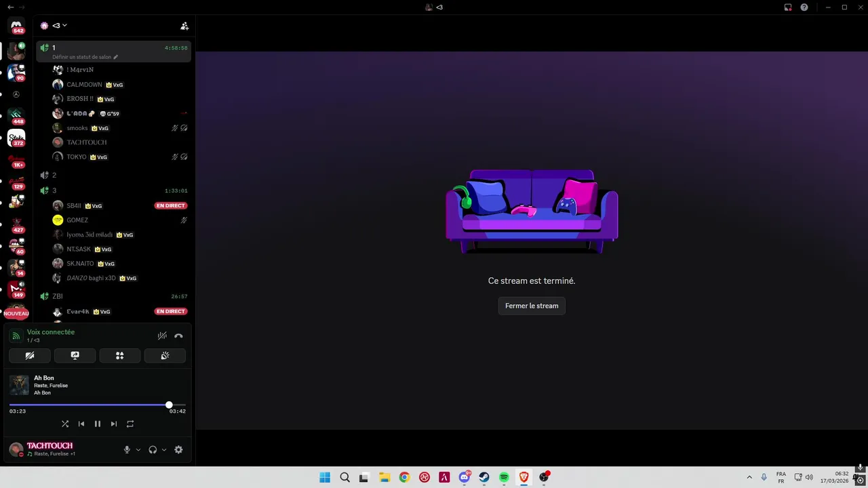Open Windows taskbar search

(344, 477)
